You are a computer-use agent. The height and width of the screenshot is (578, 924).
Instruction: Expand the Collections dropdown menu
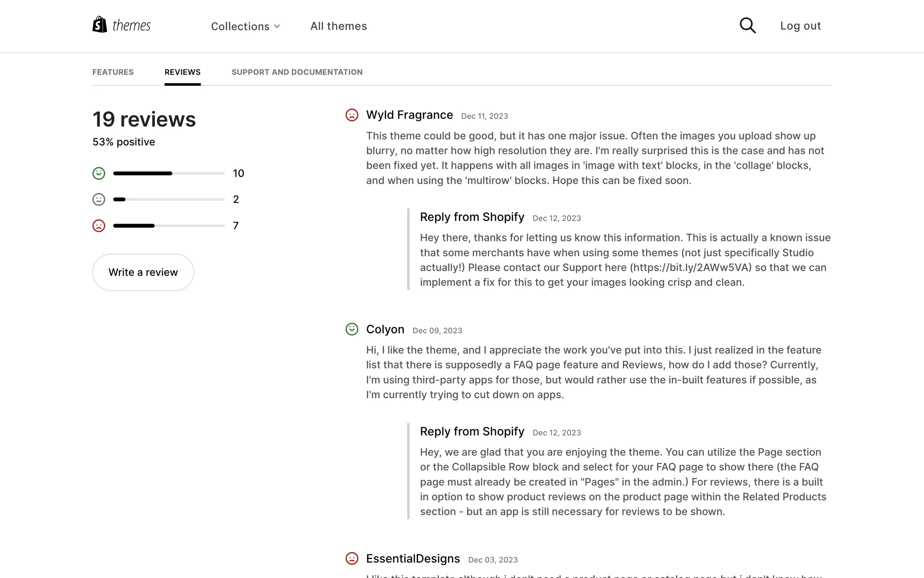[x=240, y=26]
